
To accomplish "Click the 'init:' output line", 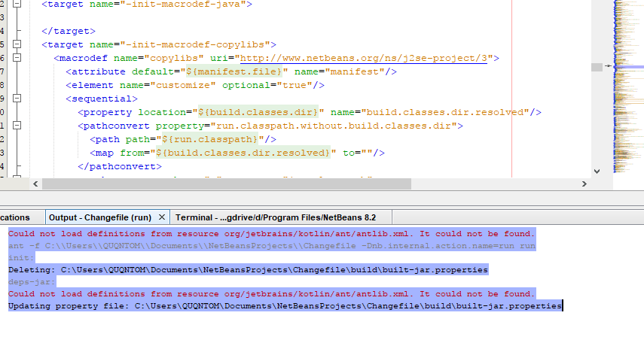I will [x=21, y=257].
